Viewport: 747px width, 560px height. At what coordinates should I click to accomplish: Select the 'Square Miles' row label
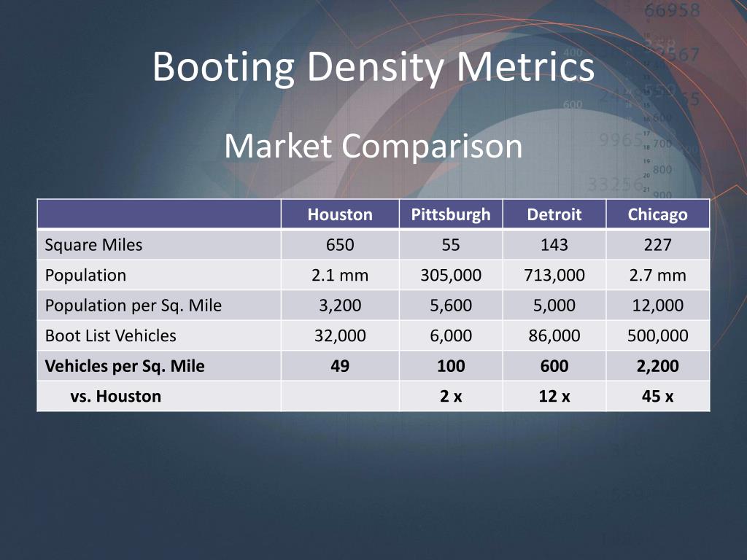(93, 245)
